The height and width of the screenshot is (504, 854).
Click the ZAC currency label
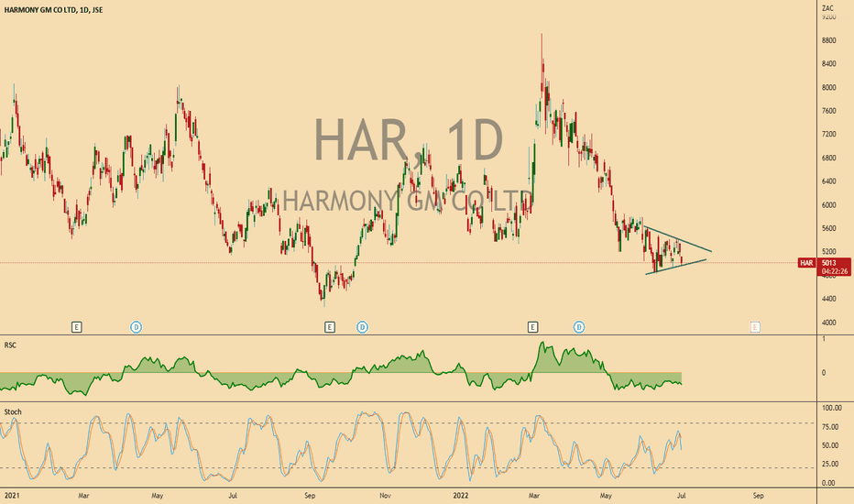pyautogui.click(x=827, y=8)
